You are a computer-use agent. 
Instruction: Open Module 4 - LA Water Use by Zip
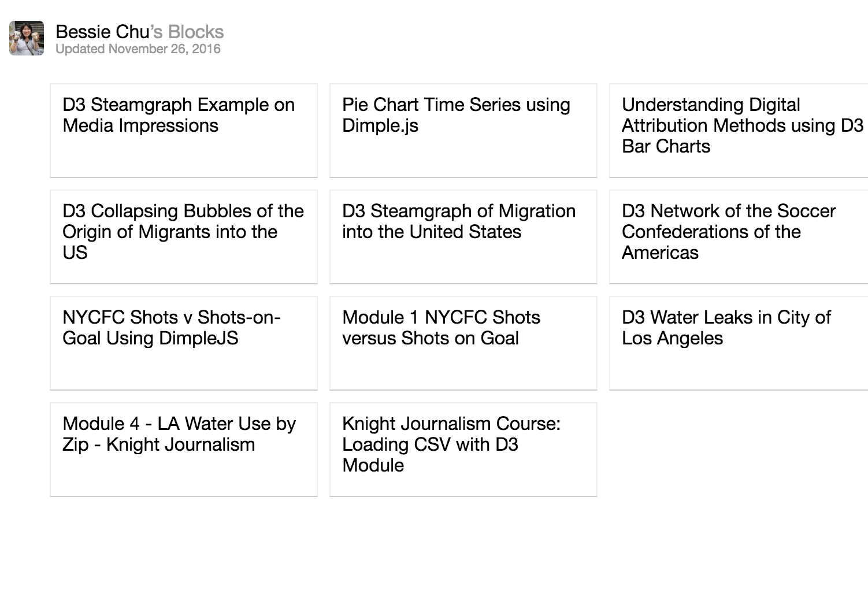(x=184, y=450)
